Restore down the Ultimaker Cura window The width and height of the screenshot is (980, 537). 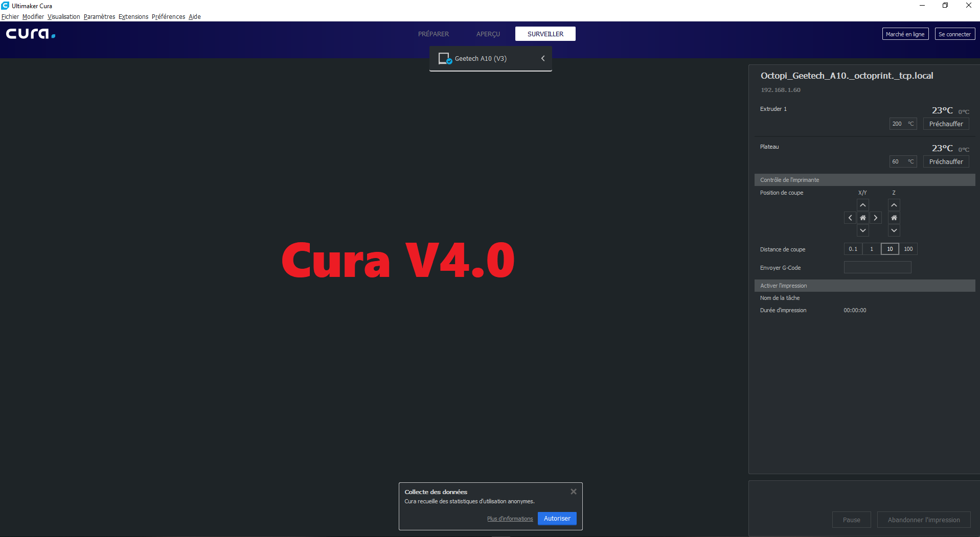(945, 6)
